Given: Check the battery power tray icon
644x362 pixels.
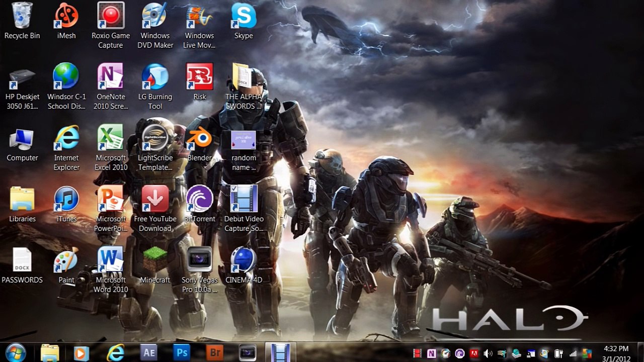Looking at the screenshot, I should (x=558, y=353).
